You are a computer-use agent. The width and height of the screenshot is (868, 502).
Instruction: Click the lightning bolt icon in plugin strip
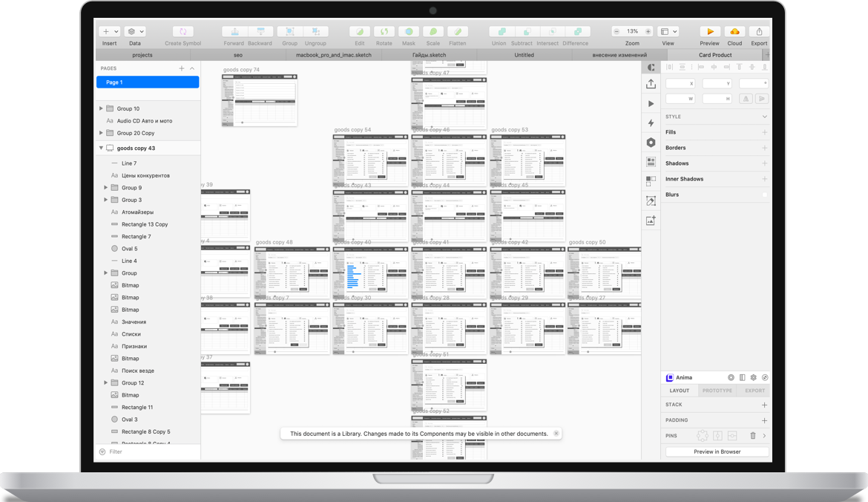coord(651,123)
